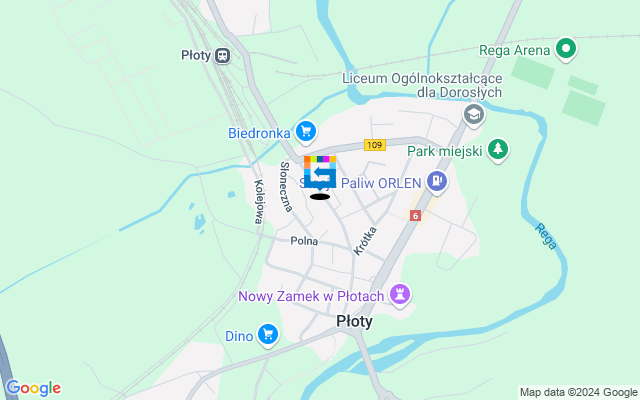Open the Rega Arena location pin
This screenshot has width=640, height=400.
coord(566,49)
